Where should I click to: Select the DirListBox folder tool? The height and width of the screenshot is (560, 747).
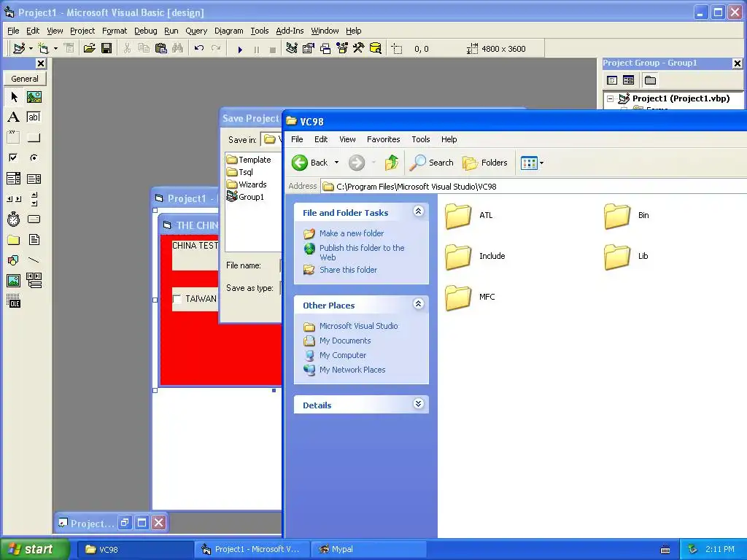[x=14, y=239]
